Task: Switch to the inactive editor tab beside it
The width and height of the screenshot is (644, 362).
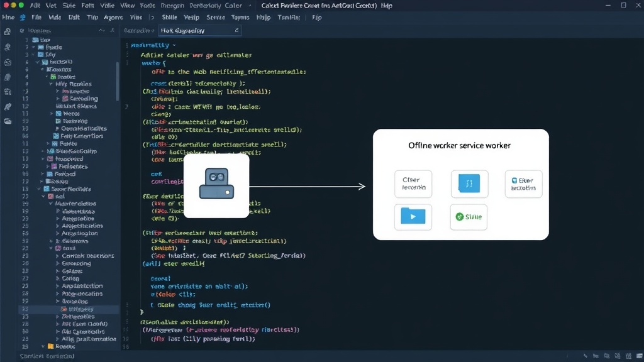Action: point(139,30)
